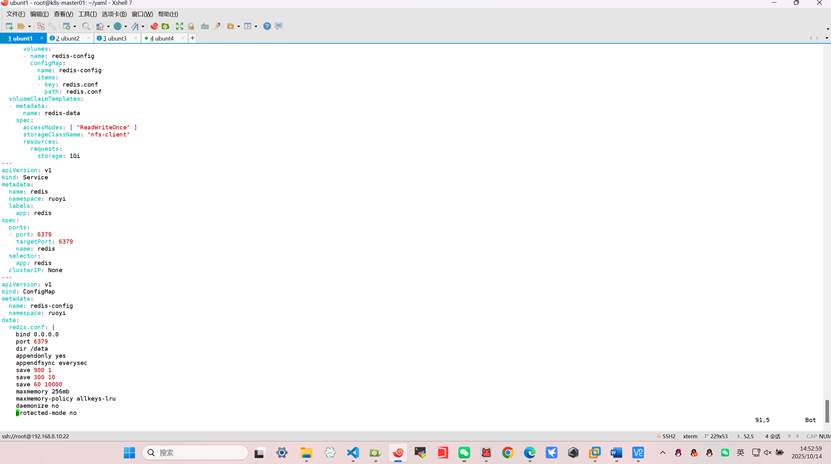This screenshot has width=831, height=464.
Task: Open File Explorer from taskbar
Action: [306, 452]
